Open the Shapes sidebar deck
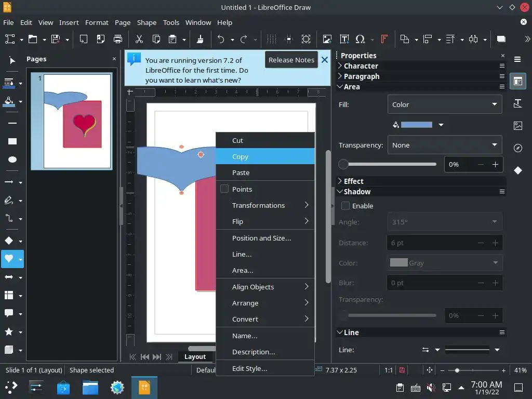The width and height of the screenshot is (532, 399). 518,170
